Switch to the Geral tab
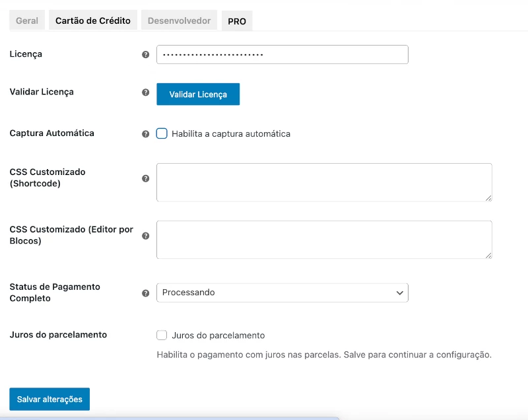528x420 pixels. coord(27,20)
